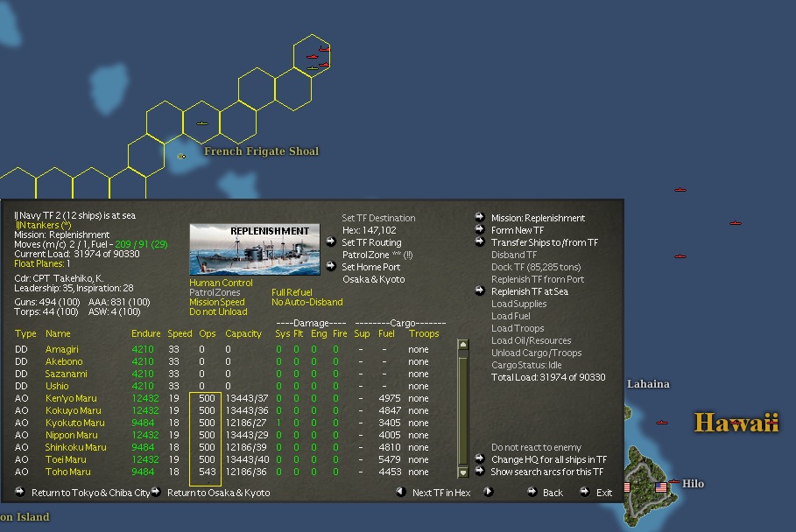Select Mission: Replenishment menu entry
This screenshot has height=532, width=796.
point(539,218)
